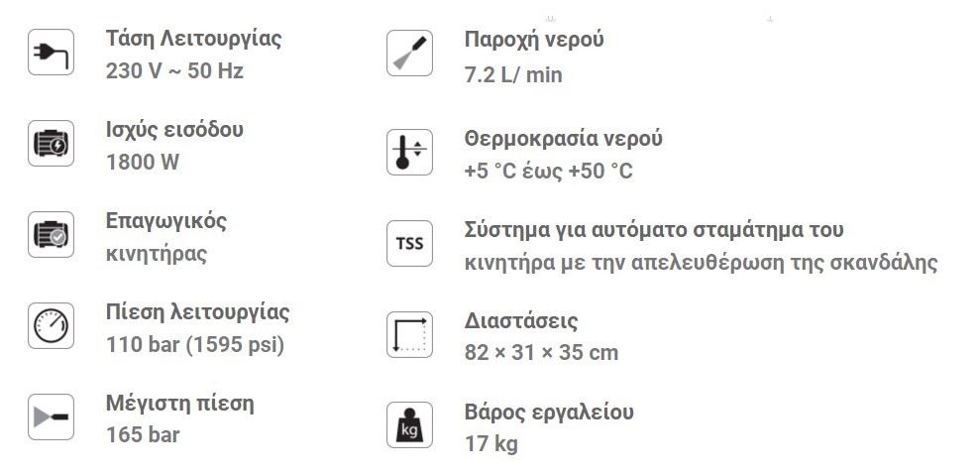Image resolution: width=980 pixels, height=473 pixels.
Task: Click the dimensions box icon
Action: 408,334
